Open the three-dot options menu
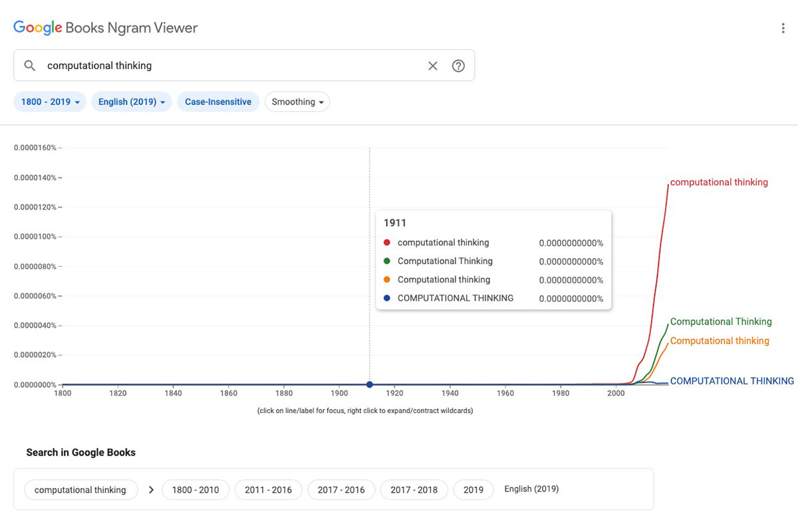Image resolution: width=798 pixels, height=532 pixels. point(783,28)
